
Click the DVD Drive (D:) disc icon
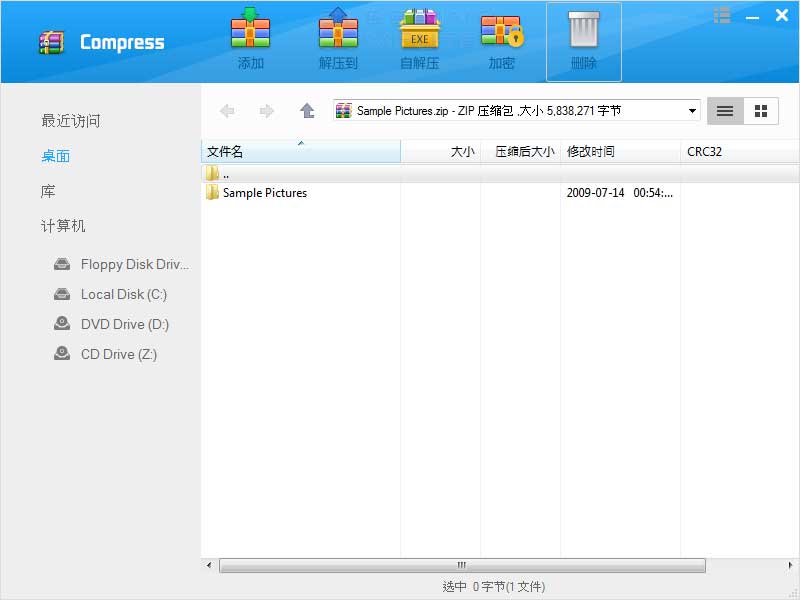click(62, 323)
